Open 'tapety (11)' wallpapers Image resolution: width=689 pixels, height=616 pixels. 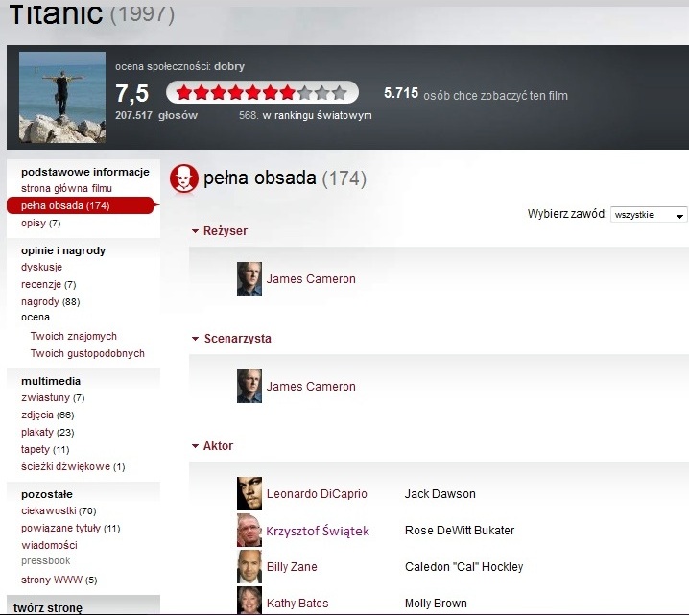click(45, 450)
